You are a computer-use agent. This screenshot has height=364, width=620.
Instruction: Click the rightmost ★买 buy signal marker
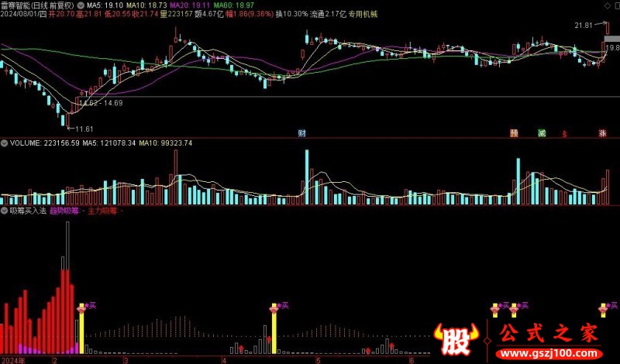pos(611,305)
